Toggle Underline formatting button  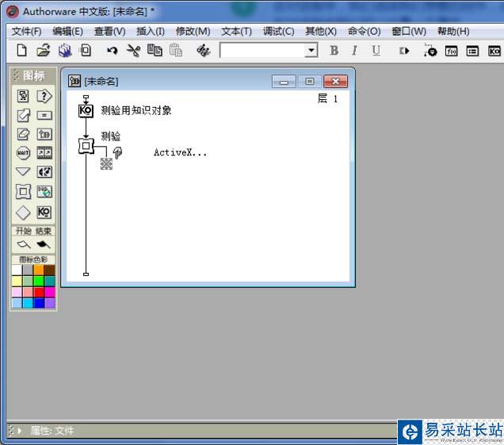click(x=376, y=51)
